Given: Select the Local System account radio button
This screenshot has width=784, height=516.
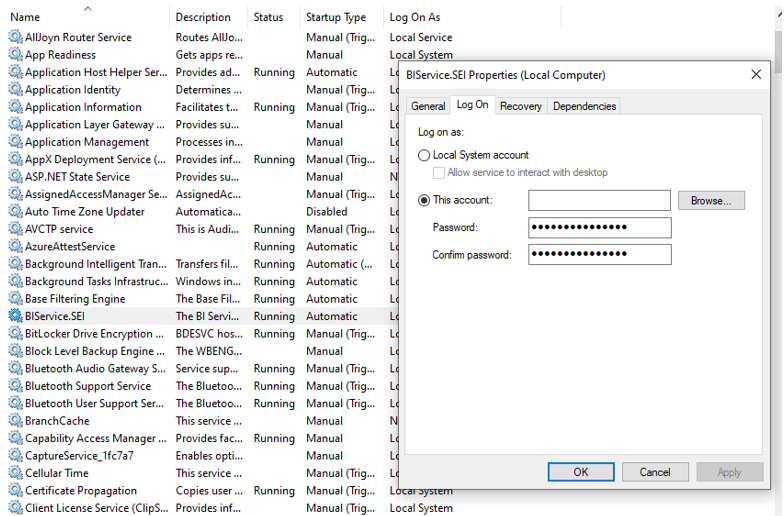Looking at the screenshot, I should [x=424, y=156].
